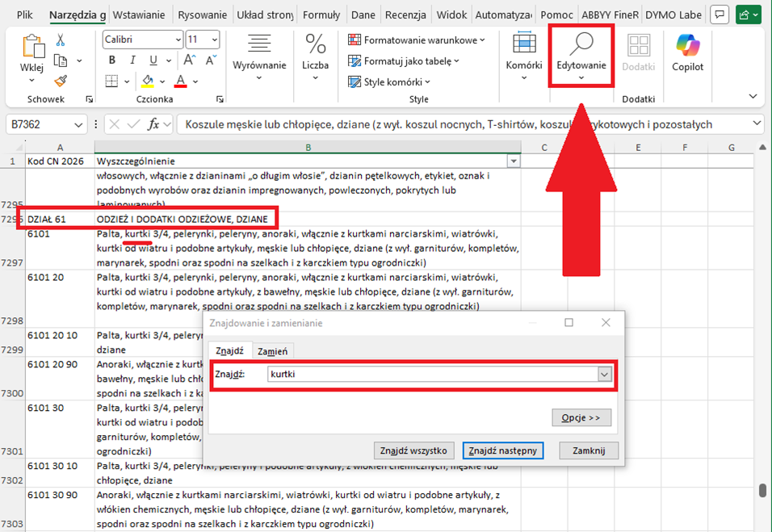Expand the Calibri font name dropdown

click(178, 40)
